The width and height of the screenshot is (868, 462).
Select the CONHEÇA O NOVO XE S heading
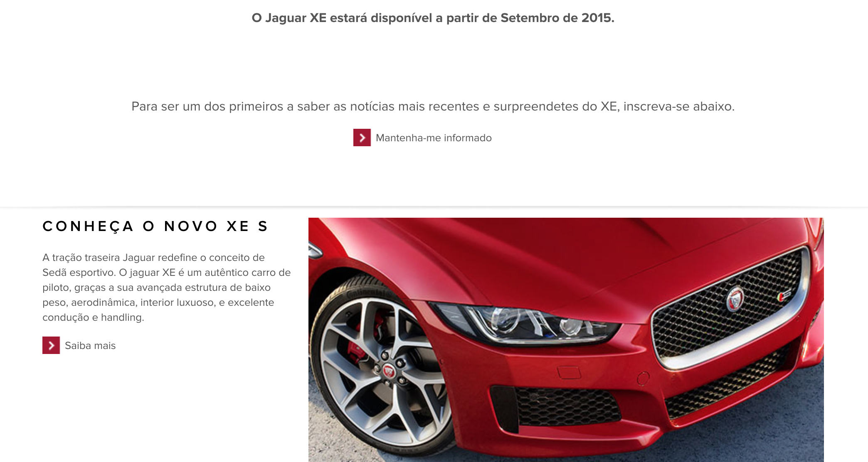(155, 226)
